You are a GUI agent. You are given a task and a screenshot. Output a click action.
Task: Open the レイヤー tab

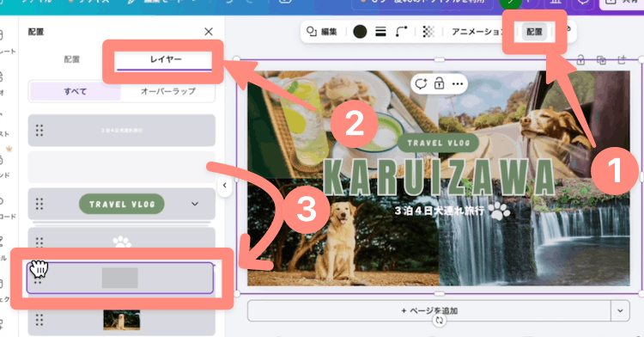165,59
